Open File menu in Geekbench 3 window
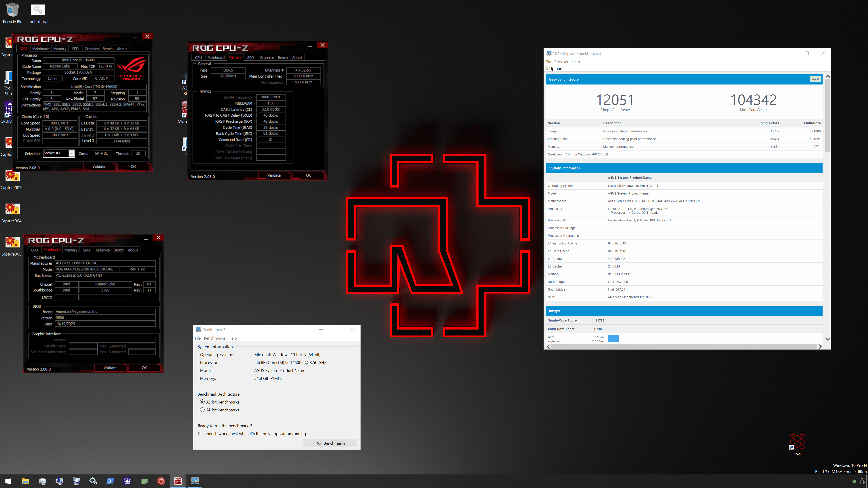Viewport: 868px width, 488px height. tap(198, 338)
